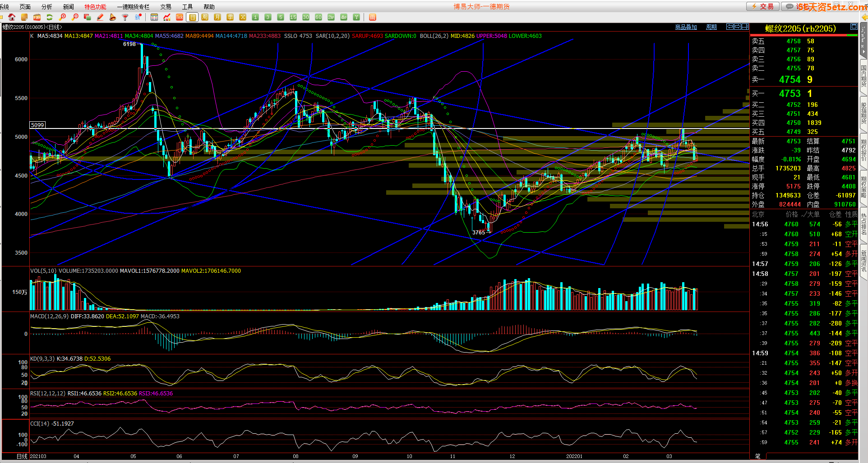The image size is (868, 463).
Task: Open the funnel filter tool
Action: pos(125,17)
